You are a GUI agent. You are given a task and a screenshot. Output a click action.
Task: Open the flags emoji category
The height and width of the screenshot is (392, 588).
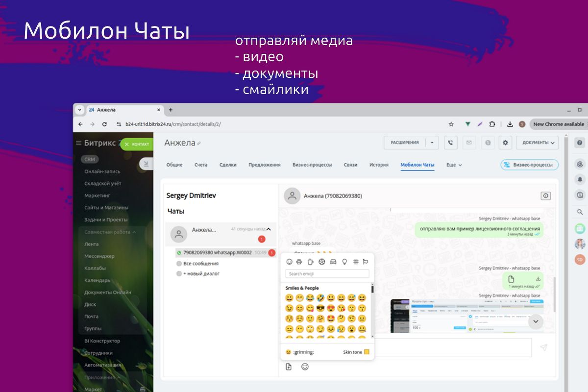click(x=366, y=262)
